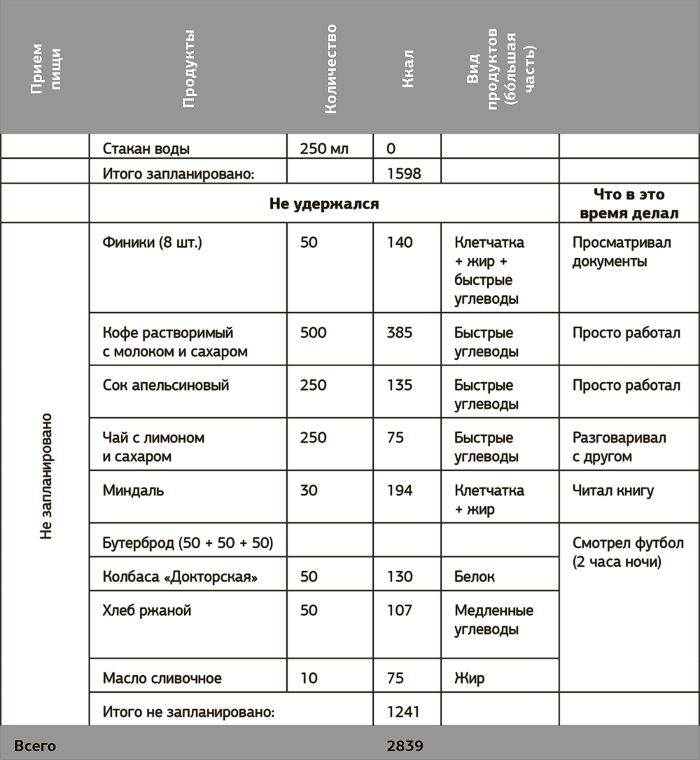Click the "Масло сливочное" product cell
Viewport: 700px width, 760px height.
162,678
